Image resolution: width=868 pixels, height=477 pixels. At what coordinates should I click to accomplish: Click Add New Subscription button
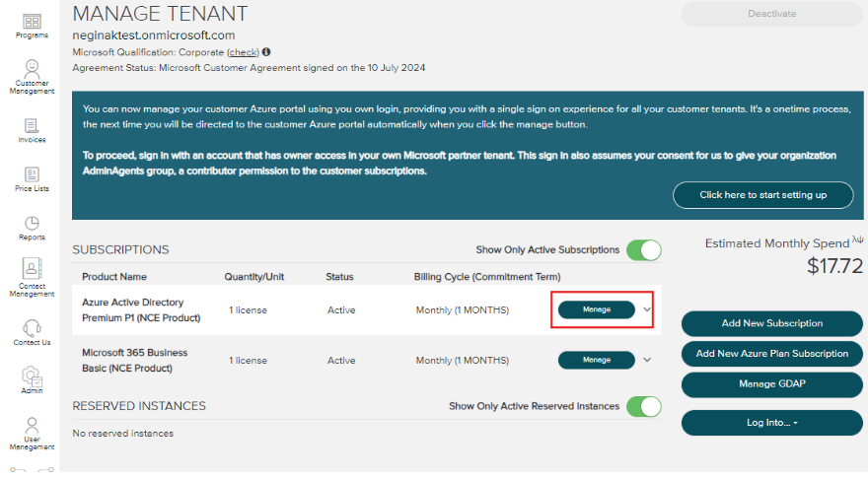(771, 323)
